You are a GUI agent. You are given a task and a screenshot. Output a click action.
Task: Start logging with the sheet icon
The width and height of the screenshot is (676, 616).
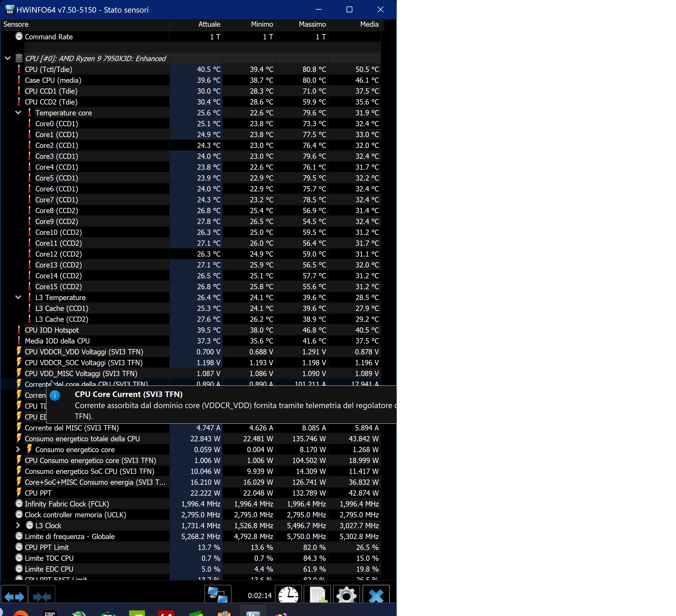317,595
